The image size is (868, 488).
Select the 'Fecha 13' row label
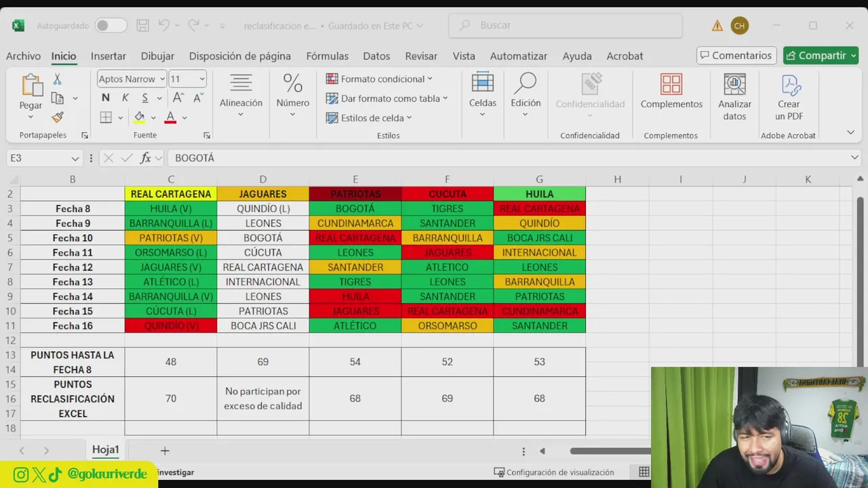pyautogui.click(x=73, y=282)
